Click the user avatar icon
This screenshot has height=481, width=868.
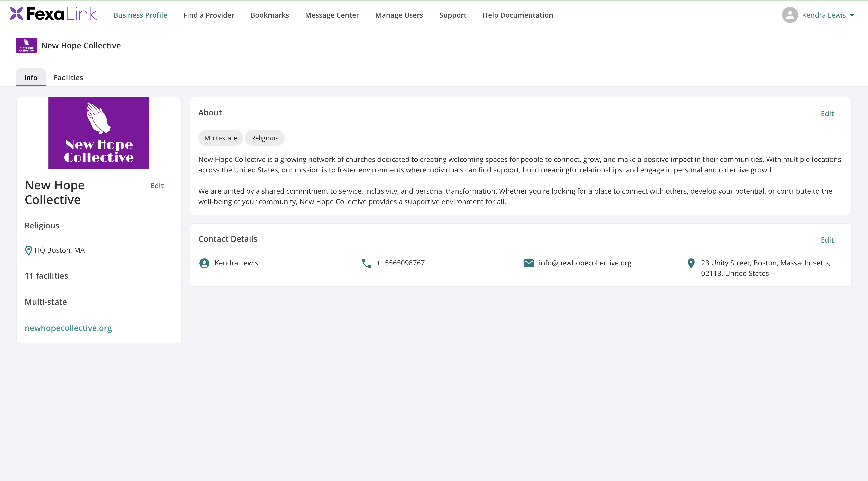pos(790,15)
